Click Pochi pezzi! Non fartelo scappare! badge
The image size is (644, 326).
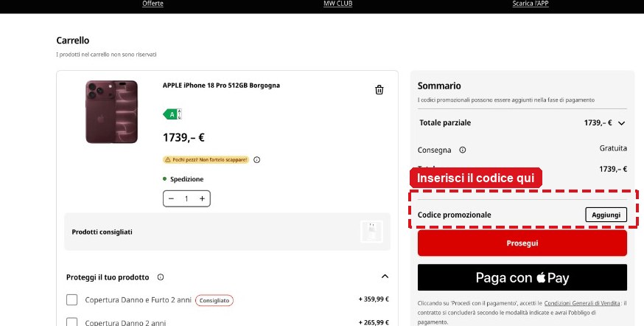click(206, 159)
